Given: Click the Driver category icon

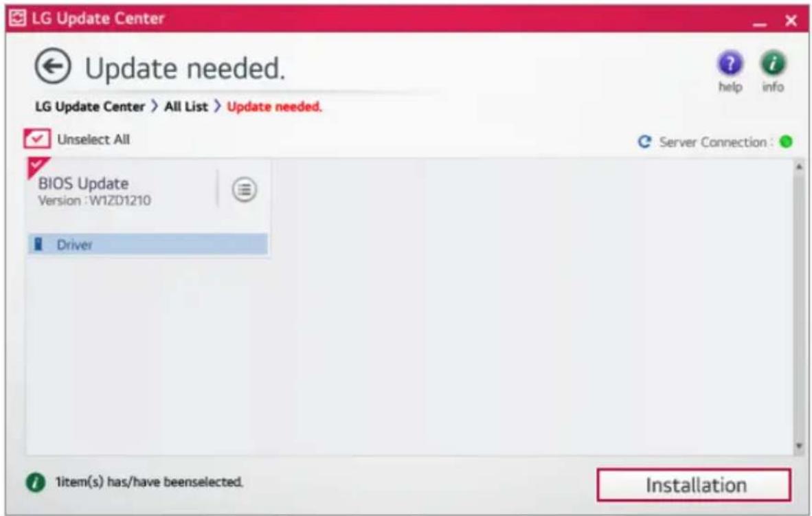Looking at the screenshot, I should 38,244.
